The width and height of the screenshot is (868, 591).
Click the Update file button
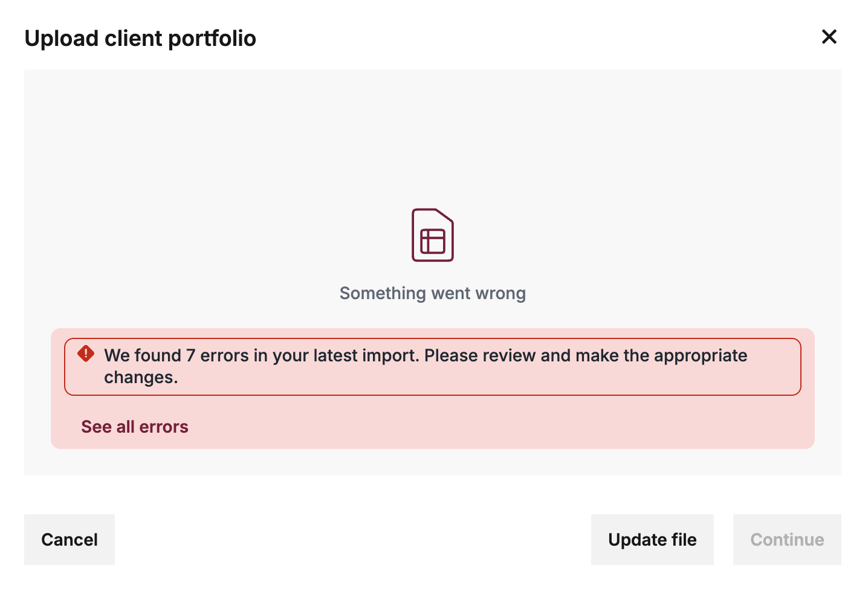click(652, 540)
